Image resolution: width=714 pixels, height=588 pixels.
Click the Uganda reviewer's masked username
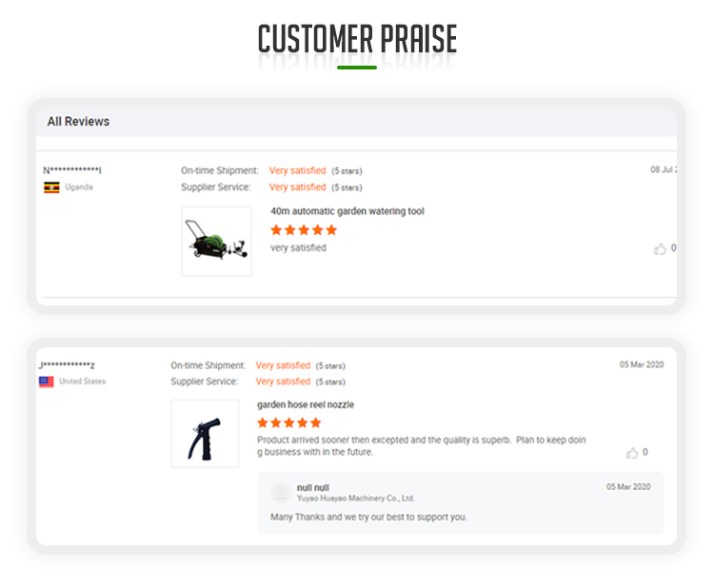(72, 170)
